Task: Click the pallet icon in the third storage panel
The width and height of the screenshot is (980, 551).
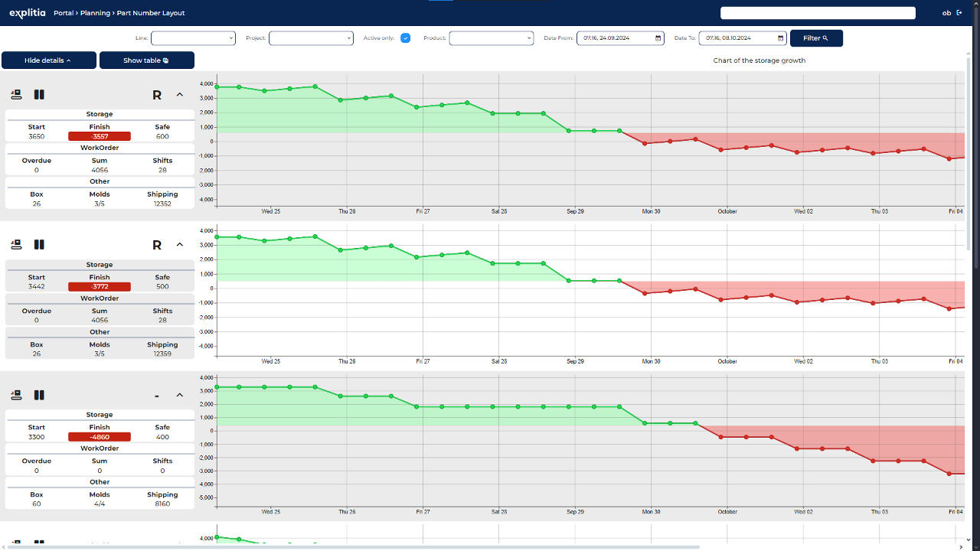Action: (16, 395)
